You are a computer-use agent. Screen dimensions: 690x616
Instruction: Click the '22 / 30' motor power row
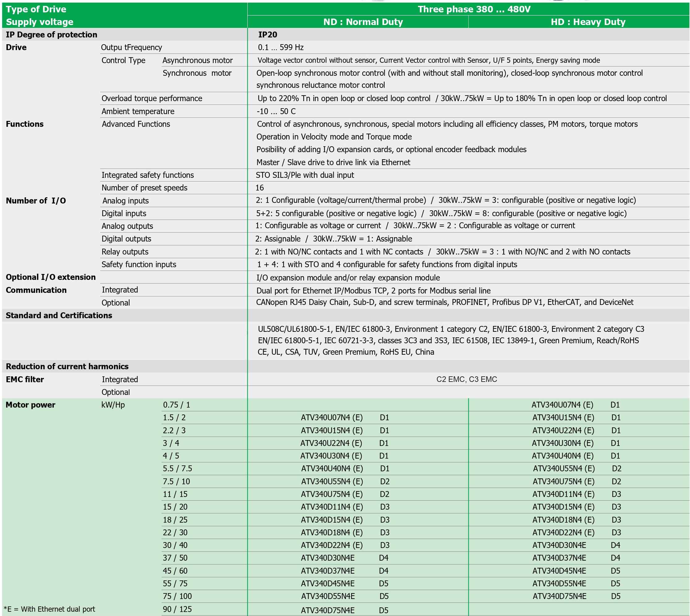tap(175, 533)
